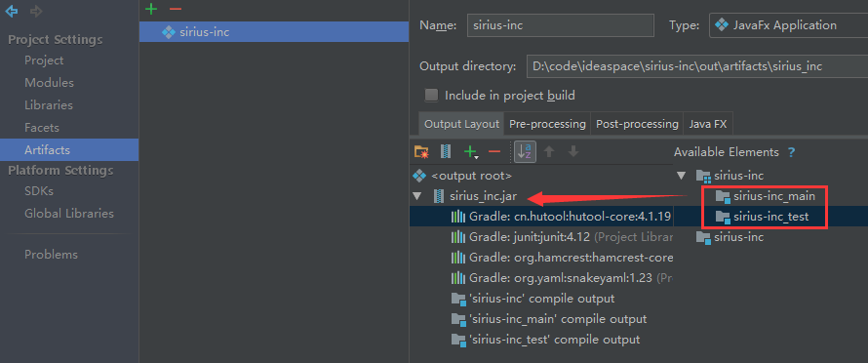Open the Type dropdown JavaFx Application
868x363 pixels.
[x=788, y=25]
